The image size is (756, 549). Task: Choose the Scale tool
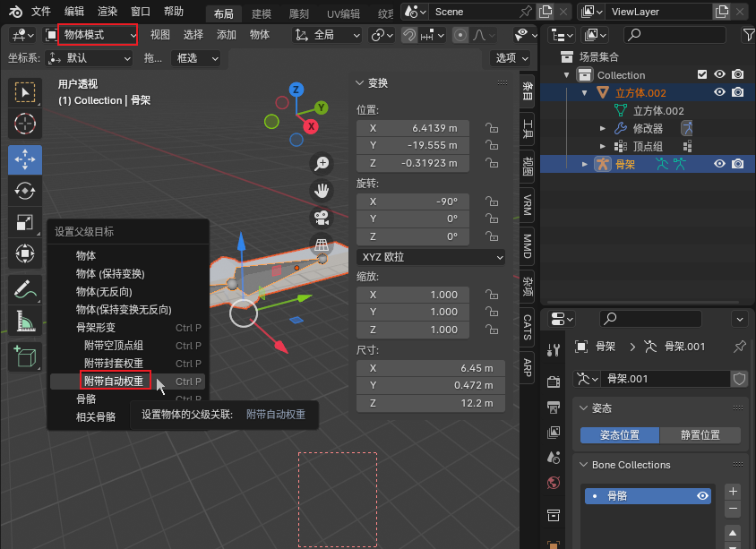(x=25, y=222)
